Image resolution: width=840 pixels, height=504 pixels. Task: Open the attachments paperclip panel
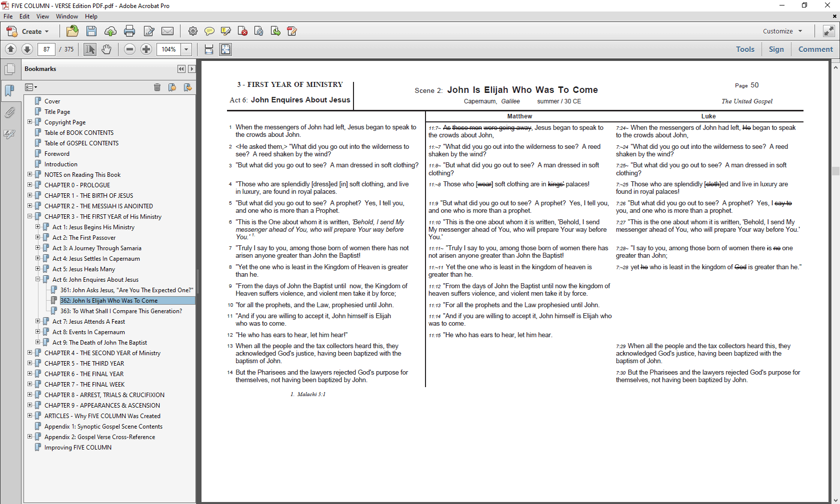point(10,112)
